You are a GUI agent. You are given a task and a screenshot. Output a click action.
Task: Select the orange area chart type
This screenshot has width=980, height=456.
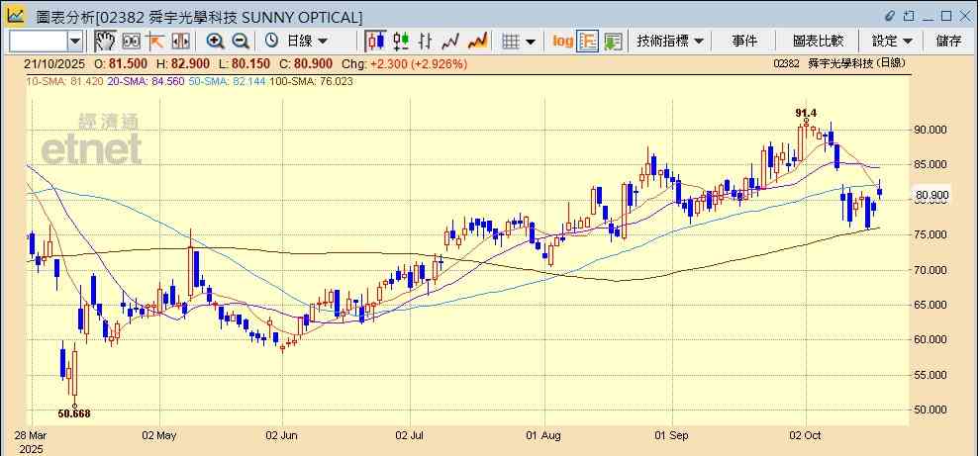point(477,41)
